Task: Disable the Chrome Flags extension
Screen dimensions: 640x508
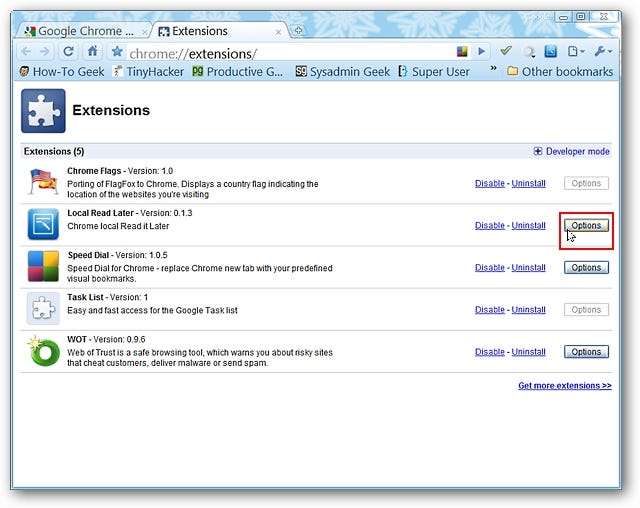Action: point(490,184)
